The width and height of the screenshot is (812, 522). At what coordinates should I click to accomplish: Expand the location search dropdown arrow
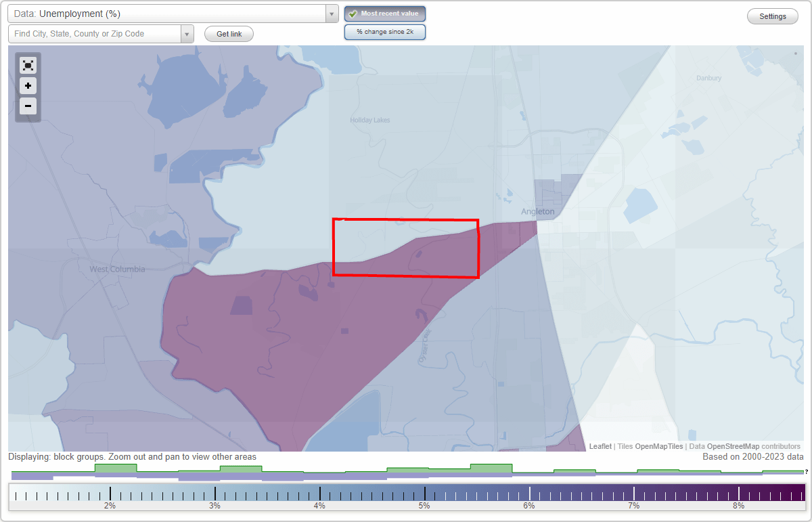[x=187, y=34]
